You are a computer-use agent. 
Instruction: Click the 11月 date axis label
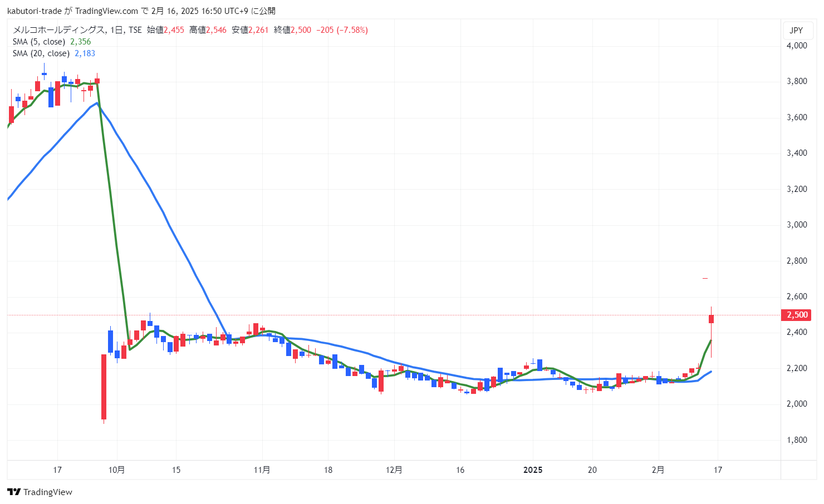pos(262,470)
